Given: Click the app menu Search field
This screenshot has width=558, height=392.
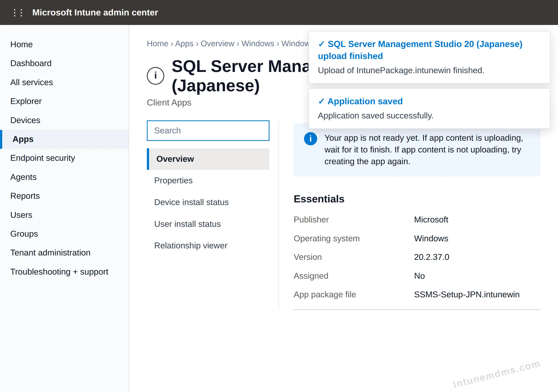Looking at the screenshot, I should [208, 131].
